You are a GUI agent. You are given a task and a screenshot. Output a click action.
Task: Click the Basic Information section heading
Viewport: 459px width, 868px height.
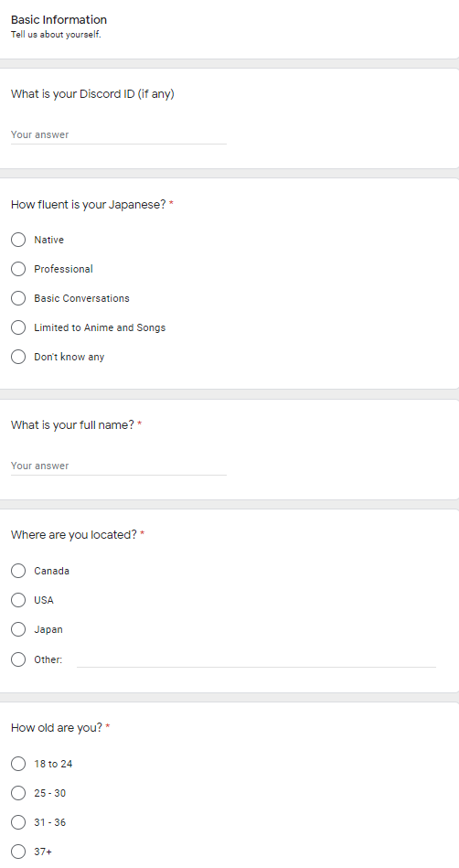[x=59, y=20]
